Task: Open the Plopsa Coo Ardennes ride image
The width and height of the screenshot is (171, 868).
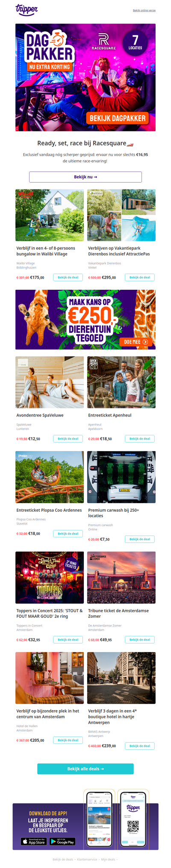Action: click(x=50, y=477)
